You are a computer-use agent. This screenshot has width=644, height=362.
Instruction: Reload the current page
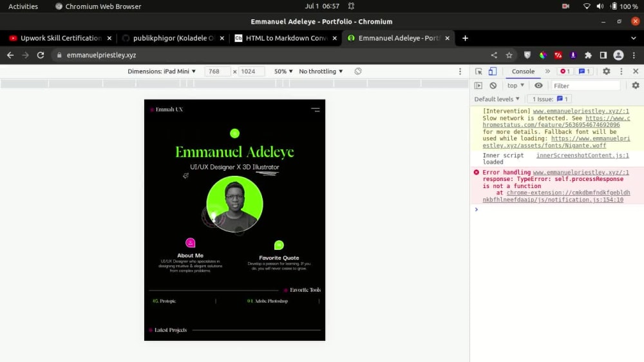(41, 55)
